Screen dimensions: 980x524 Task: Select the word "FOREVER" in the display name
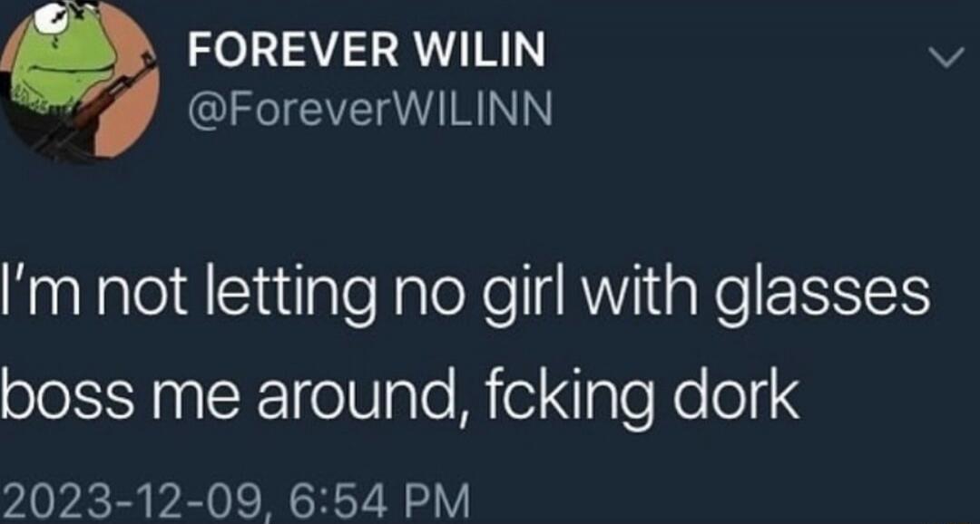[292, 50]
